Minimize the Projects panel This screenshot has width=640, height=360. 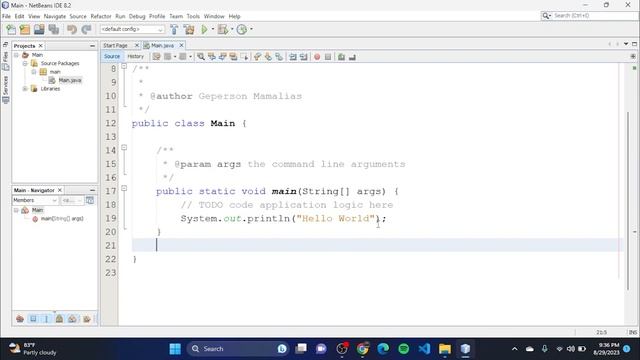point(92,46)
